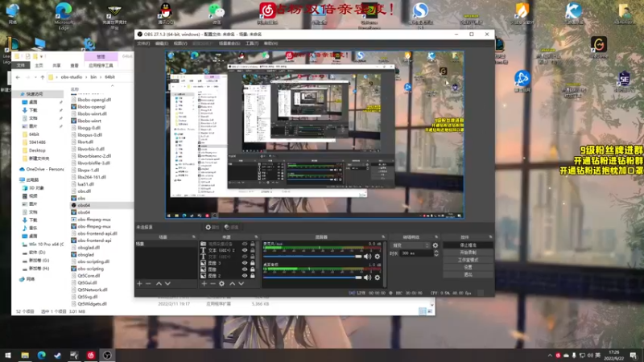This screenshot has width=644, height=362.
Task: Click the 名称 column sort chevron
Action: pyautogui.click(x=113, y=85)
